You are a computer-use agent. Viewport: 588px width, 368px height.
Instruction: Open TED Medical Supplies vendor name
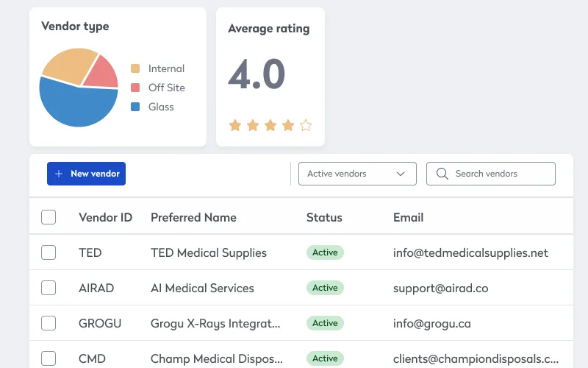click(209, 252)
